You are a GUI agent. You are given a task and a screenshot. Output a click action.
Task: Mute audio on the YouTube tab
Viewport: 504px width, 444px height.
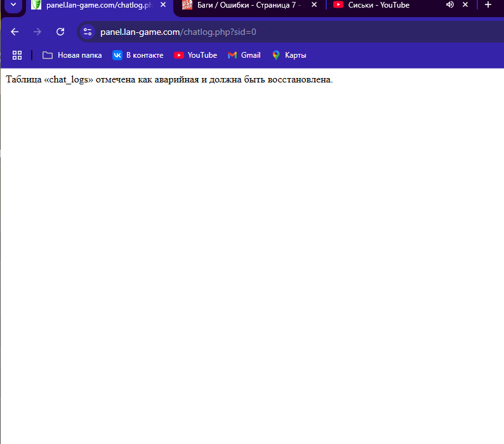pos(450,5)
